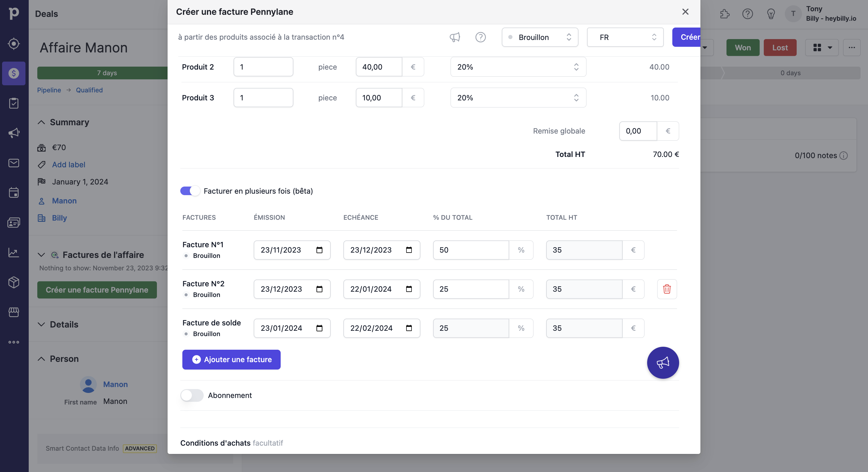Expand the Factures de l'affaire section

pyautogui.click(x=41, y=255)
